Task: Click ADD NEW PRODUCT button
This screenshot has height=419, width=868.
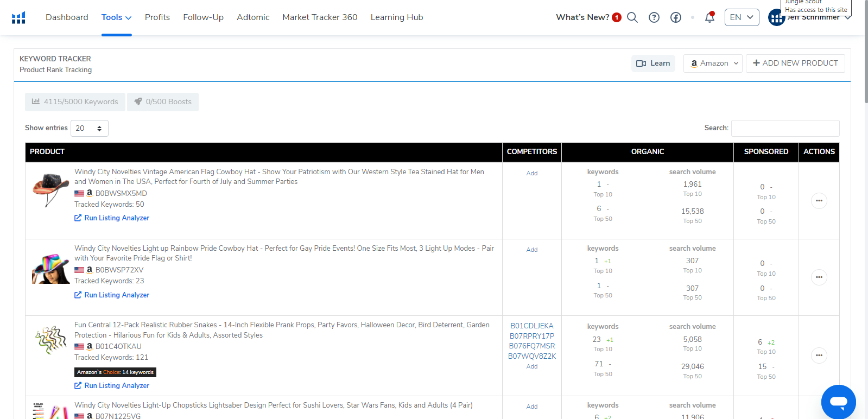Action: (795, 64)
